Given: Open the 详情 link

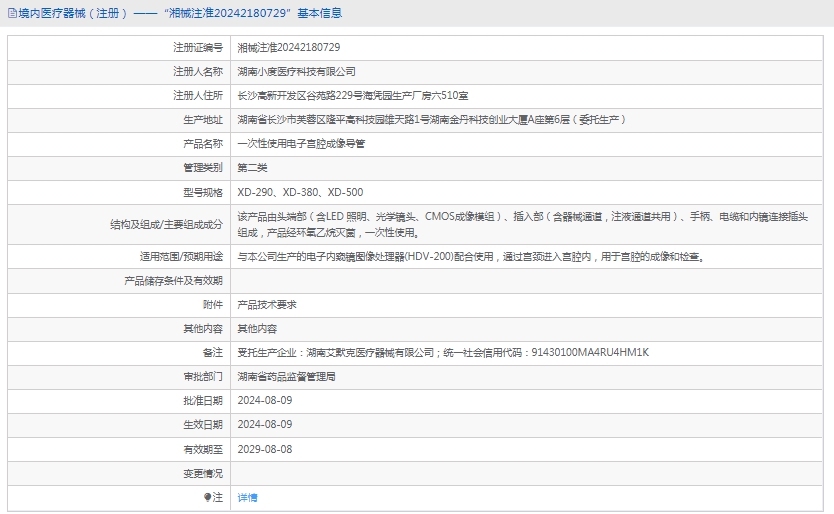Looking at the screenshot, I should click(x=247, y=497).
